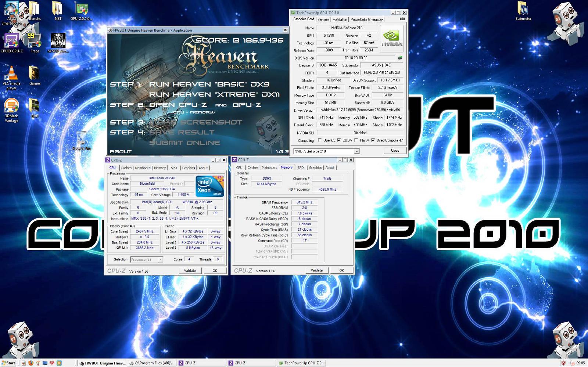The width and height of the screenshot is (588, 367).
Task: Launch the 3DMark Vantage shortcut
Action: (x=11, y=110)
